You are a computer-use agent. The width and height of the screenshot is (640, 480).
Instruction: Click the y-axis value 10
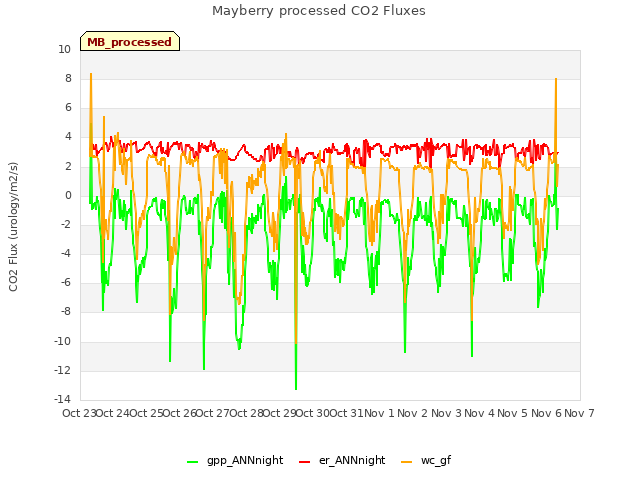[64, 49]
